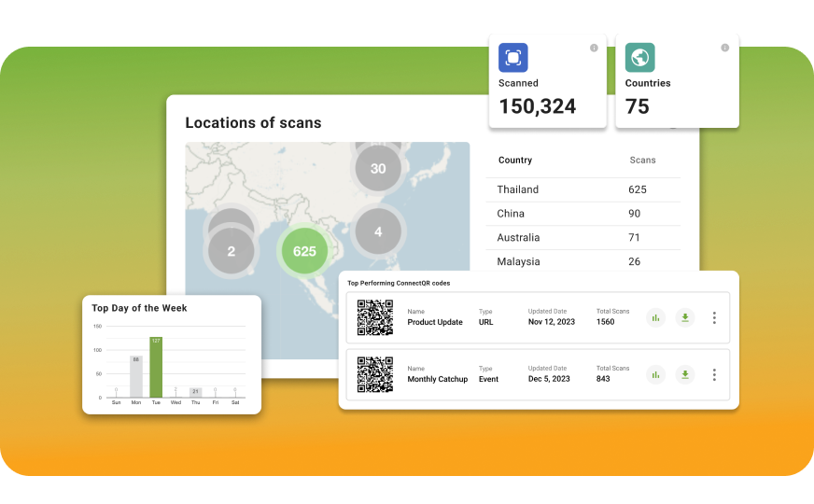
Task: Click the Dec 5, 2023 updated date
Action: (x=549, y=379)
